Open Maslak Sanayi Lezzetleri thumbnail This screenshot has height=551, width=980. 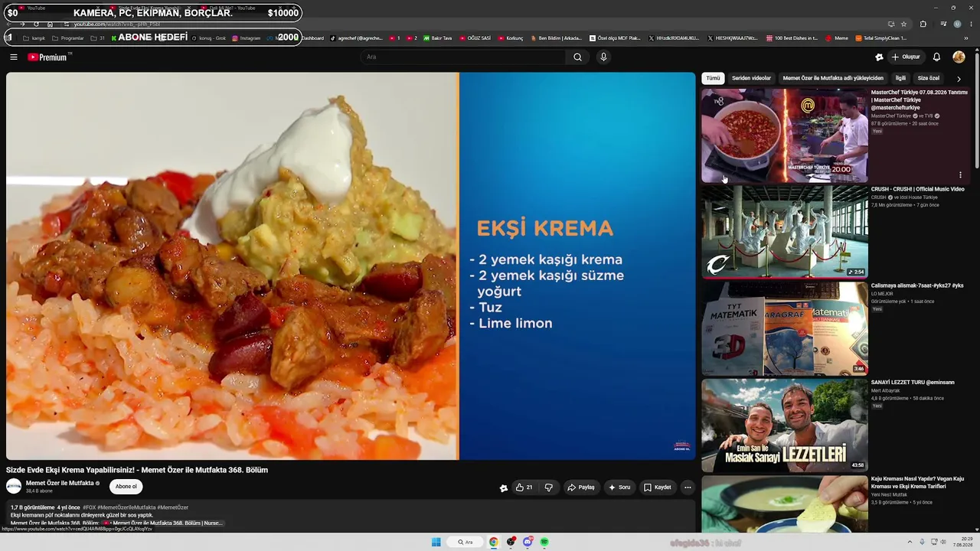coord(785,425)
